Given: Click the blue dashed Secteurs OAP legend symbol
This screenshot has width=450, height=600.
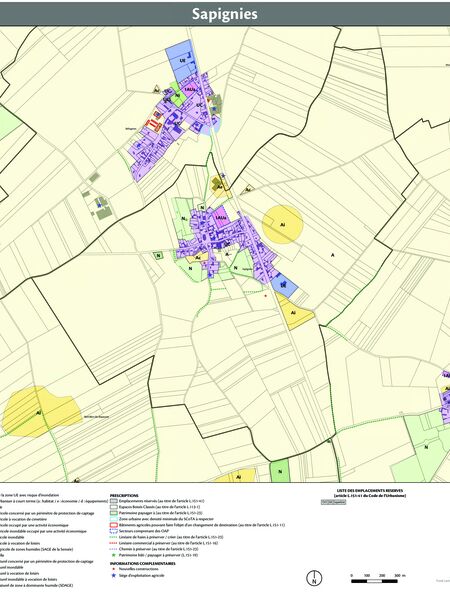Looking at the screenshot, I should point(113,531).
